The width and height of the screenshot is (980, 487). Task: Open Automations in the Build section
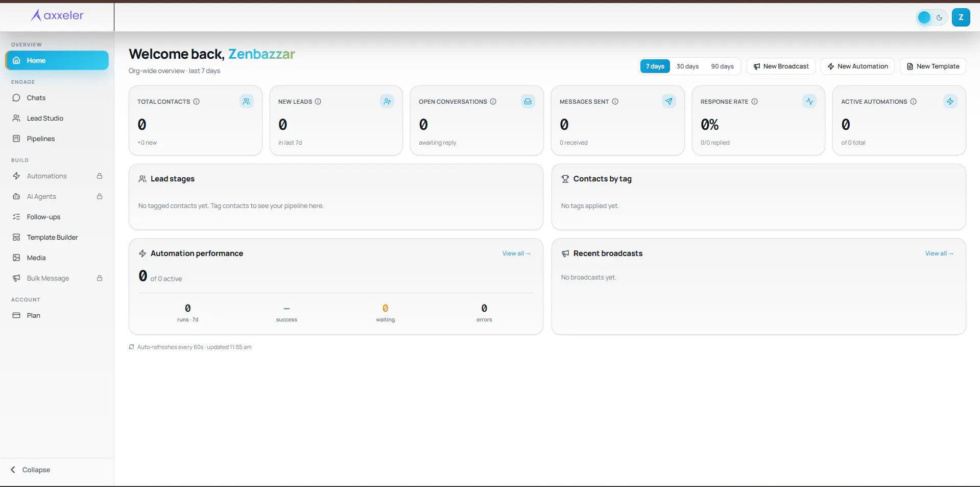tap(57, 176)
